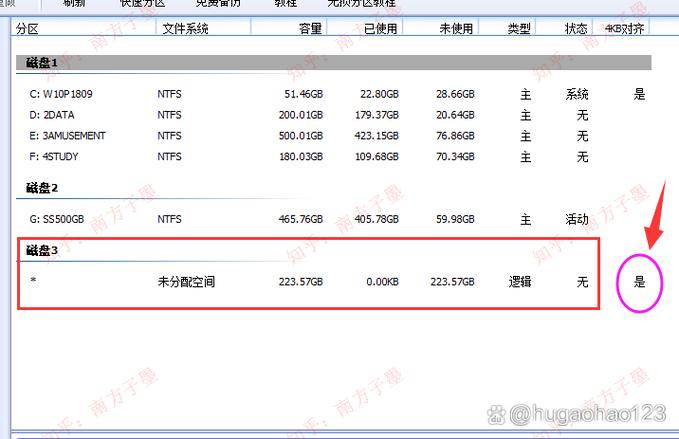This screenshot has height=439, width=679.
Task: Click 是 4KB alignment in 磁盘3 row
Action: tap(640, 282)
